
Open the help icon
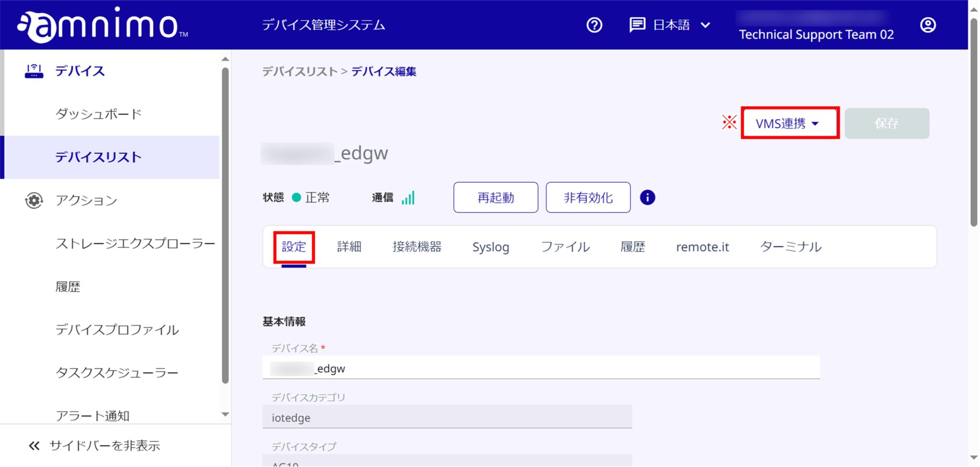[593, 25]
